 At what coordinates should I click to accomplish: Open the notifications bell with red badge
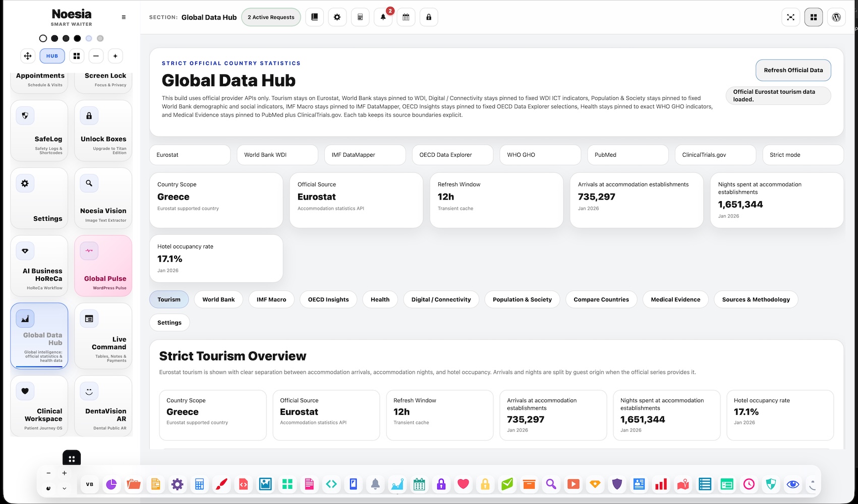coord(383,17)
